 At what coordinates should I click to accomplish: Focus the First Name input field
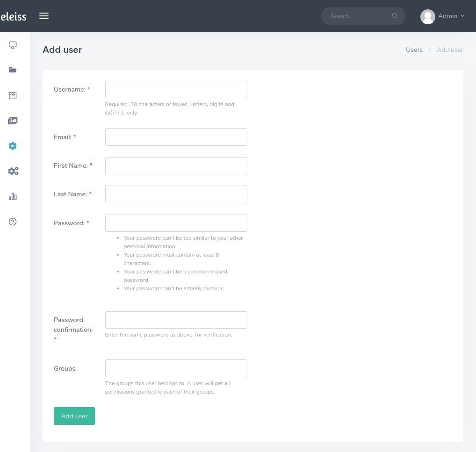tap(176, 166)
